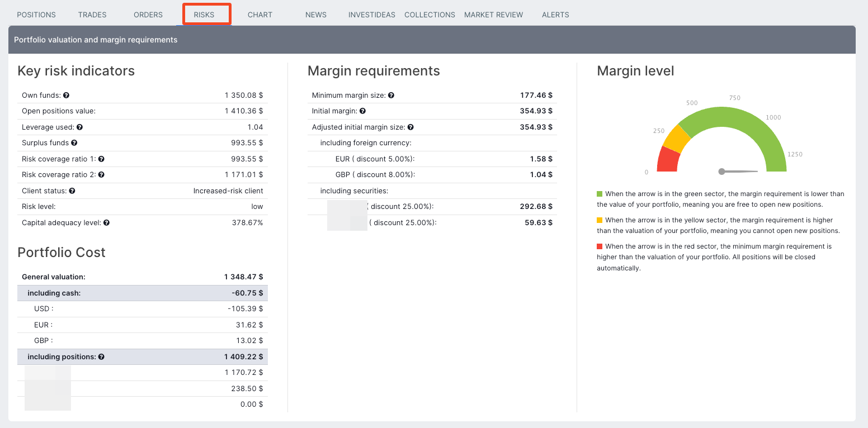Open the Positions tab

pyautogui.click(x=36, y=15)
